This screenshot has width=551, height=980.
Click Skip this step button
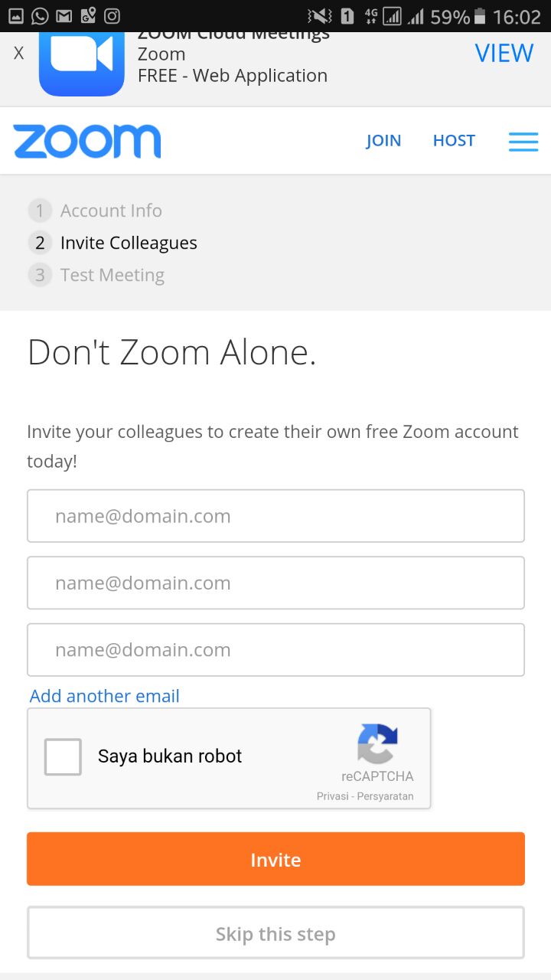tap(275, 933)
